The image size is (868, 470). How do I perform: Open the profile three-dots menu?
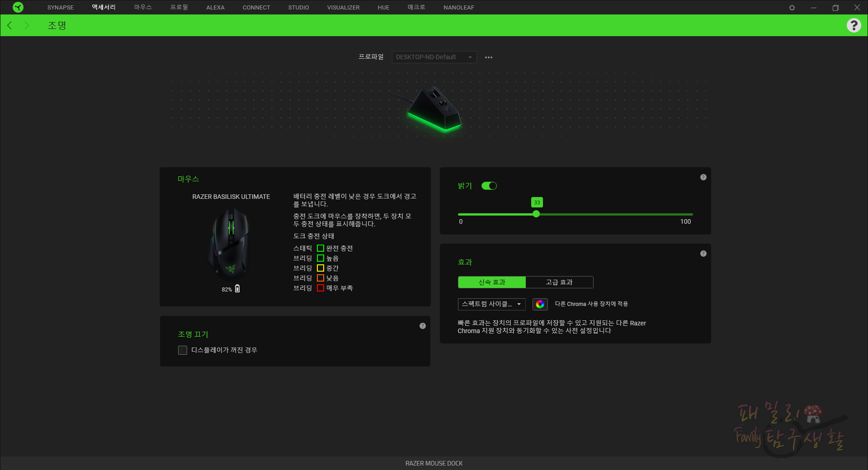coord(489,57)
